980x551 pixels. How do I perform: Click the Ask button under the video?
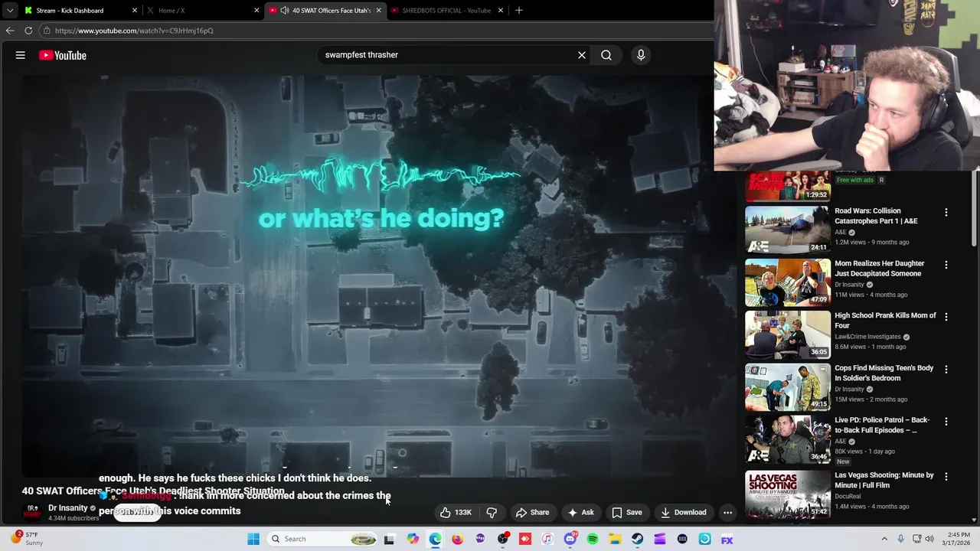pyautogui.click(x=580, y=513)
